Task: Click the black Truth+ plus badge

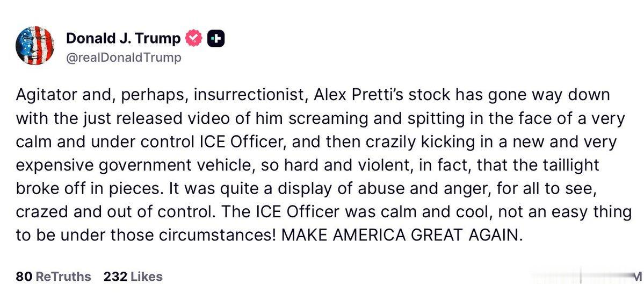Action: pos(215,38)
